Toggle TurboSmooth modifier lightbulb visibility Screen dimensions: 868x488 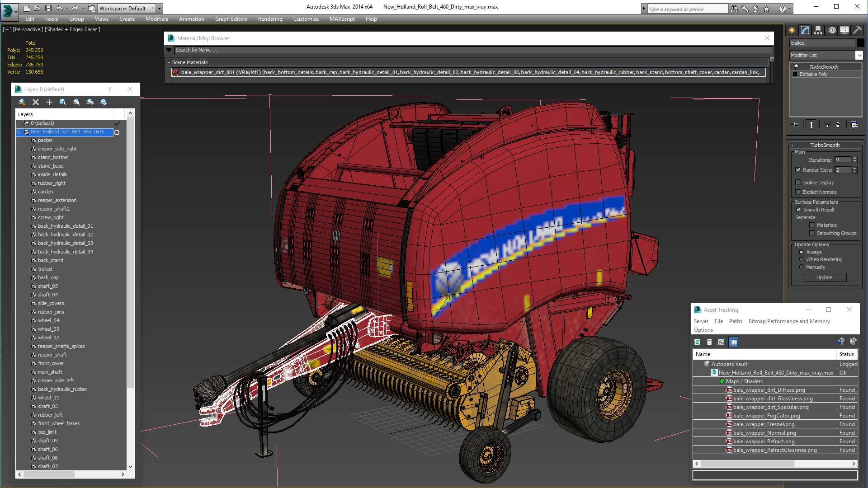[796, 67]
